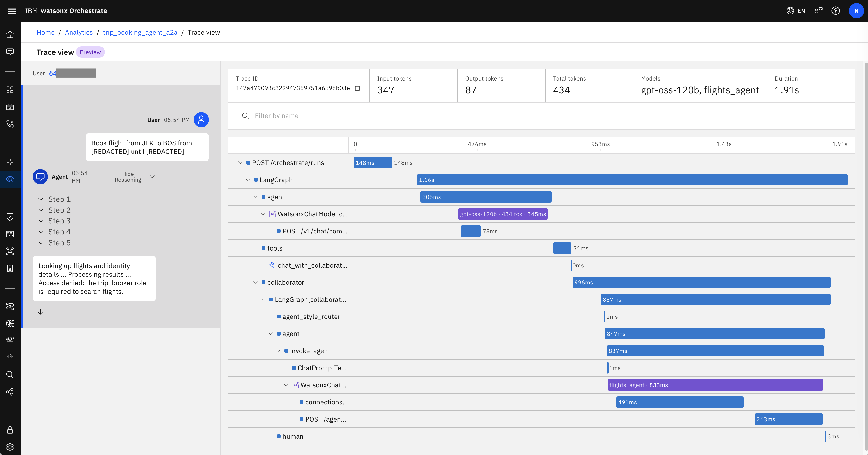Collapse the invoke_agent span node

click(x=278, y=351)
